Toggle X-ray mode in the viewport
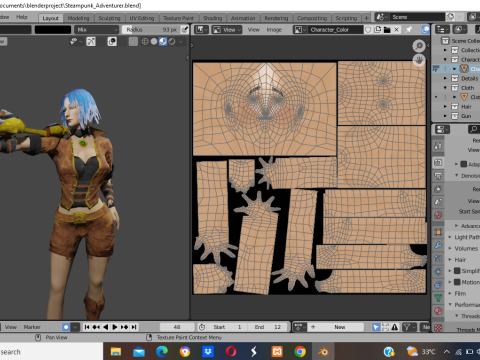 coord(133,41)
